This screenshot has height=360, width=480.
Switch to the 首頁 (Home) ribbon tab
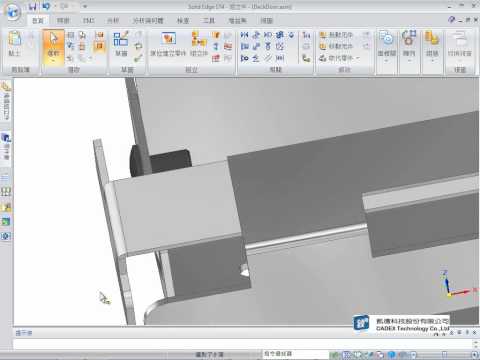click(38, 21)
